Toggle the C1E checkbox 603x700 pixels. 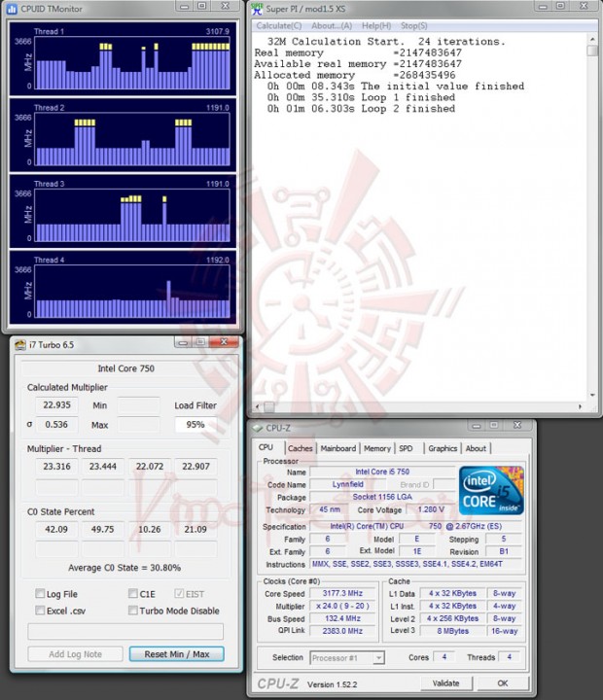132,593
